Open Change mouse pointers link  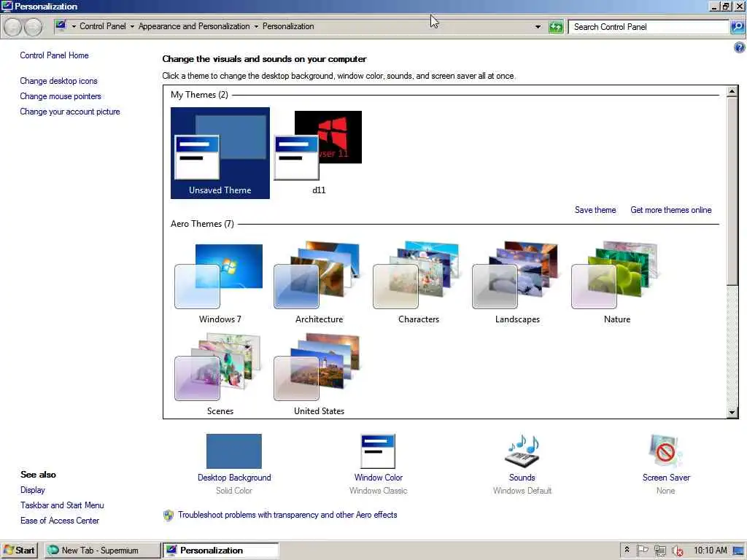[61, 96]
